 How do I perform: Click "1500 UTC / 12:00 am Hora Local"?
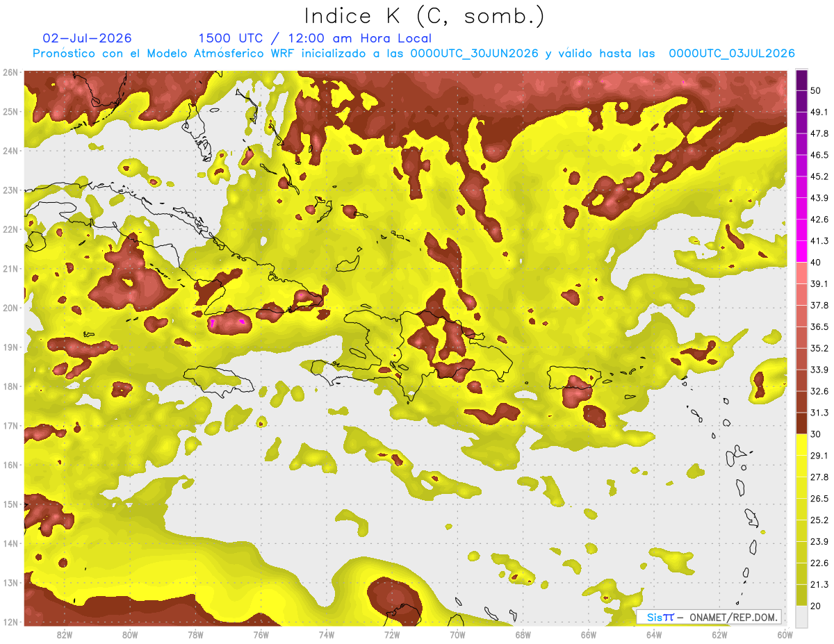[315, 38]
